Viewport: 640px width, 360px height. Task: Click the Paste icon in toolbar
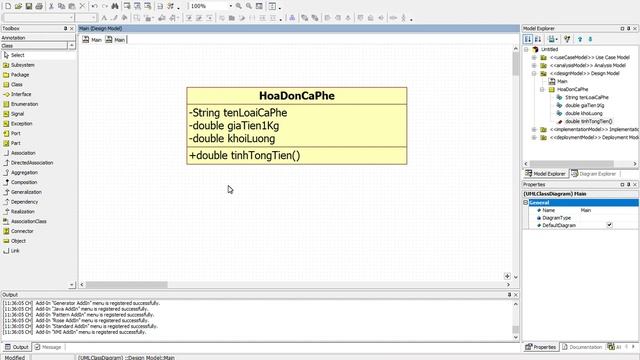[x=72, y=6]
